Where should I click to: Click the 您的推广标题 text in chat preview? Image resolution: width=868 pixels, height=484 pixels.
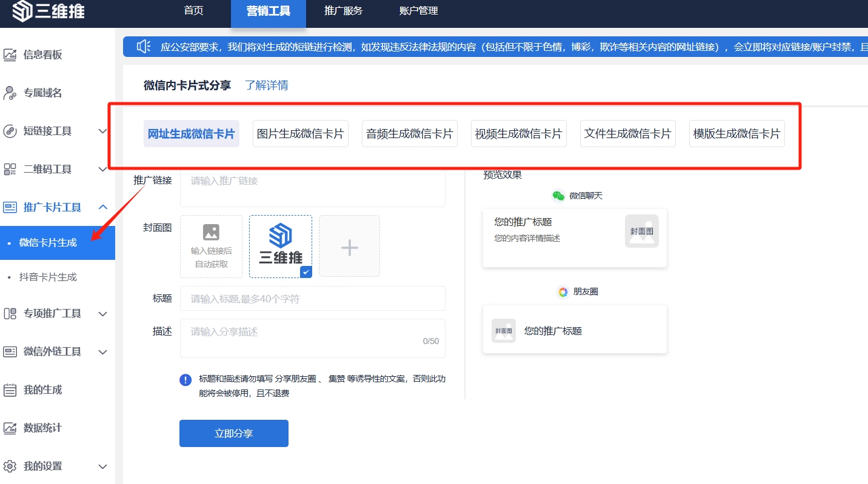pos(523,222)
